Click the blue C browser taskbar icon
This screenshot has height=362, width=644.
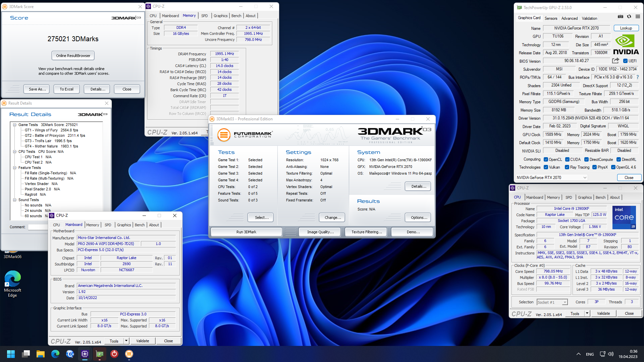[70, 354]
